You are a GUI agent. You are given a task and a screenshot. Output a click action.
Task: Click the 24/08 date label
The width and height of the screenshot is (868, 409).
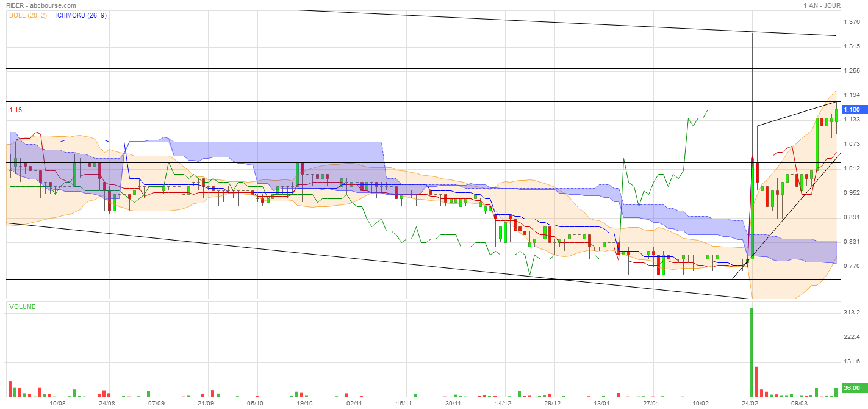tap(107, 403)
